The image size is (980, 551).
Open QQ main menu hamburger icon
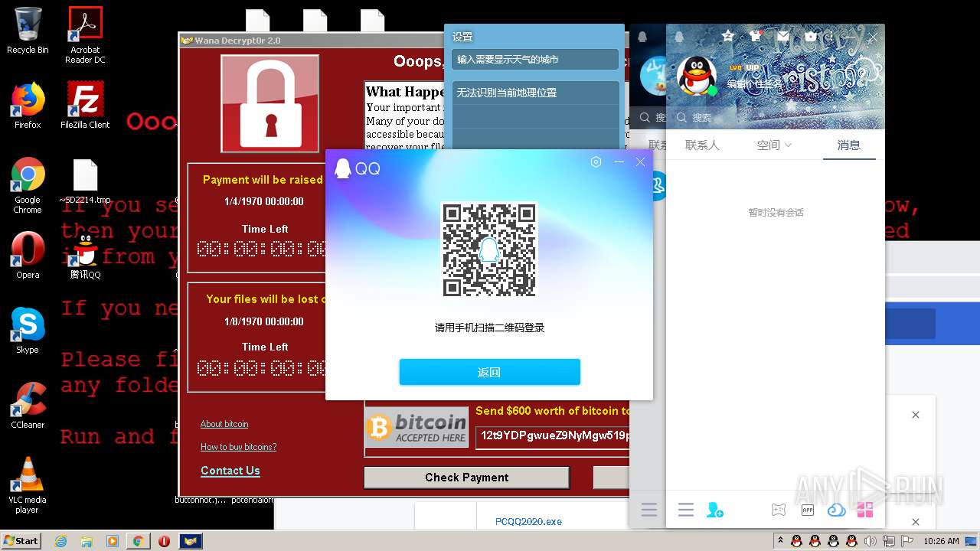pos(686,510)
